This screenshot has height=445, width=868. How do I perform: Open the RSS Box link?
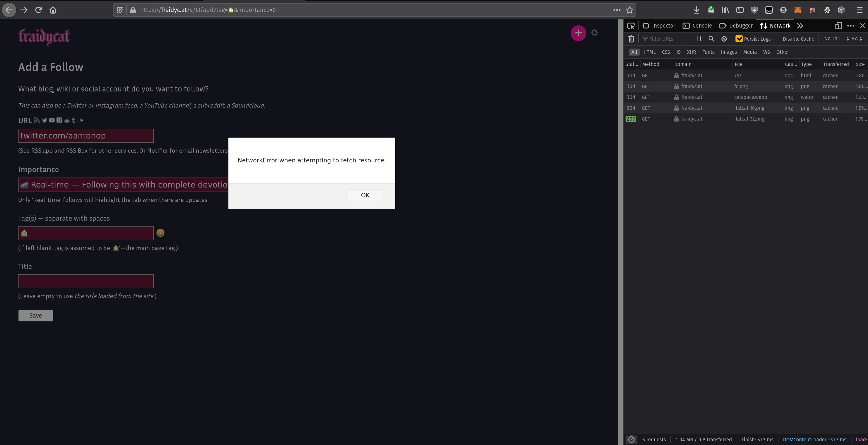coord(76,150)
